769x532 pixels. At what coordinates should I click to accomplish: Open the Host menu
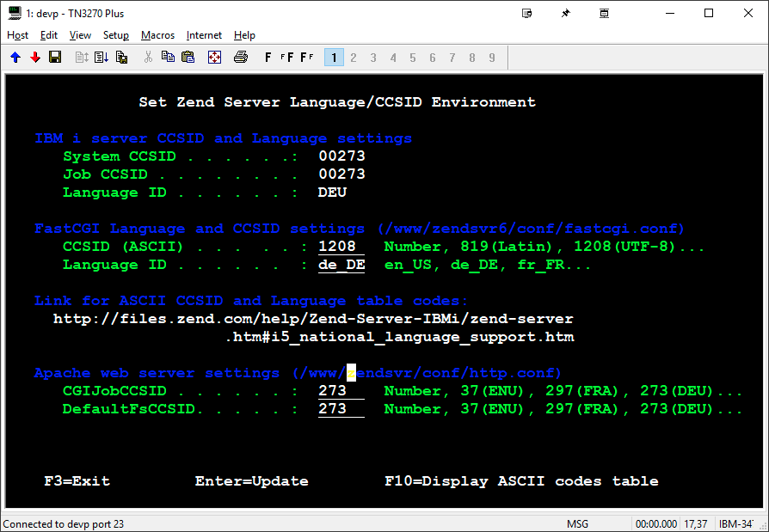[17, 35]
